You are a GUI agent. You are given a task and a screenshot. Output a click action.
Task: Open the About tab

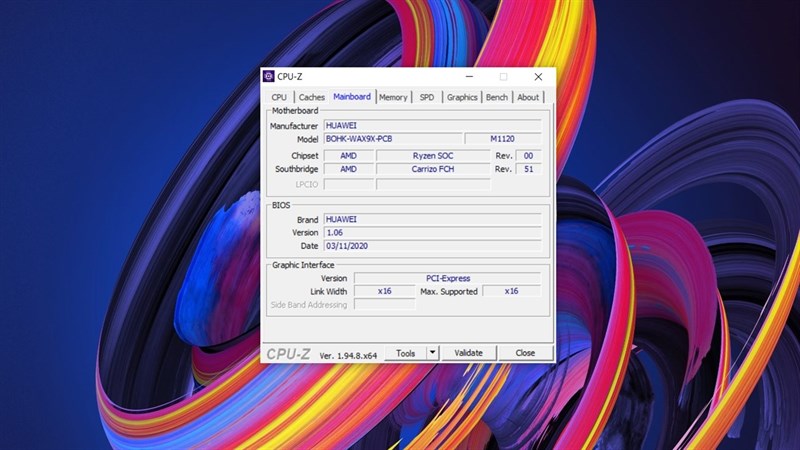(528, 97)
